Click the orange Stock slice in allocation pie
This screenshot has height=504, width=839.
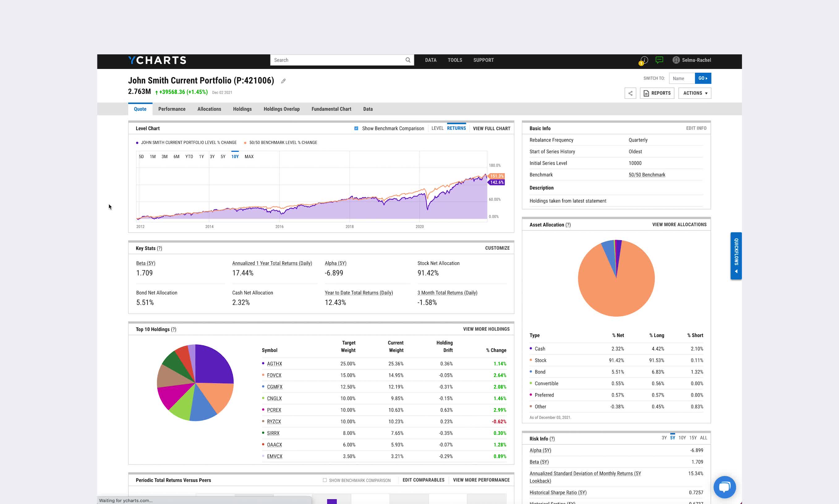pyautogui.click(x=616, y=292)
